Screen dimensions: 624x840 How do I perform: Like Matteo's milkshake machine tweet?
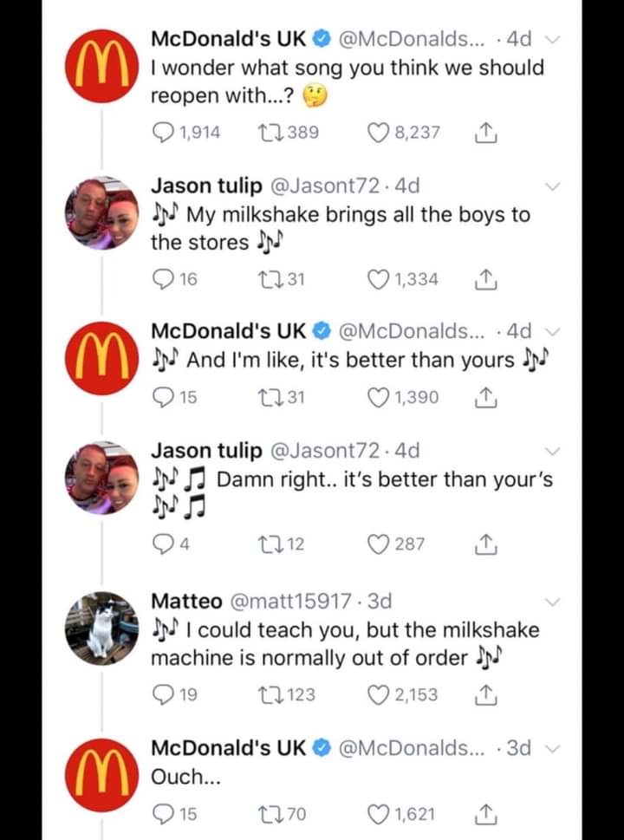(x=379, y=694)
